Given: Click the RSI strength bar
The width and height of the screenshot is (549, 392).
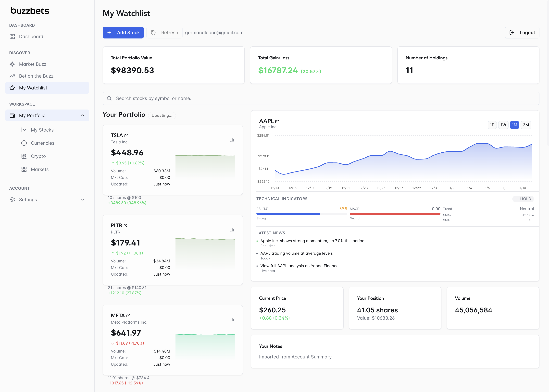Looking at the screenshot, I should [287, 214].
